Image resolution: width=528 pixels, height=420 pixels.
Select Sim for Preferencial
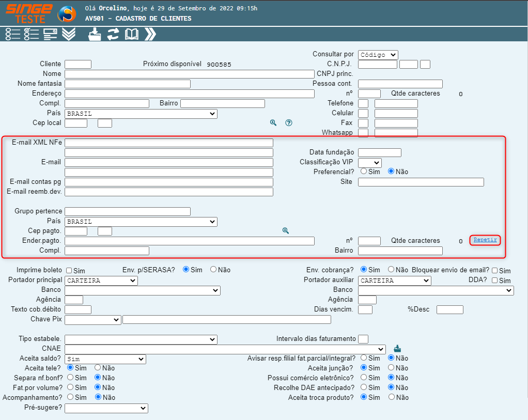pyautogui.click(x=364, y=171)
